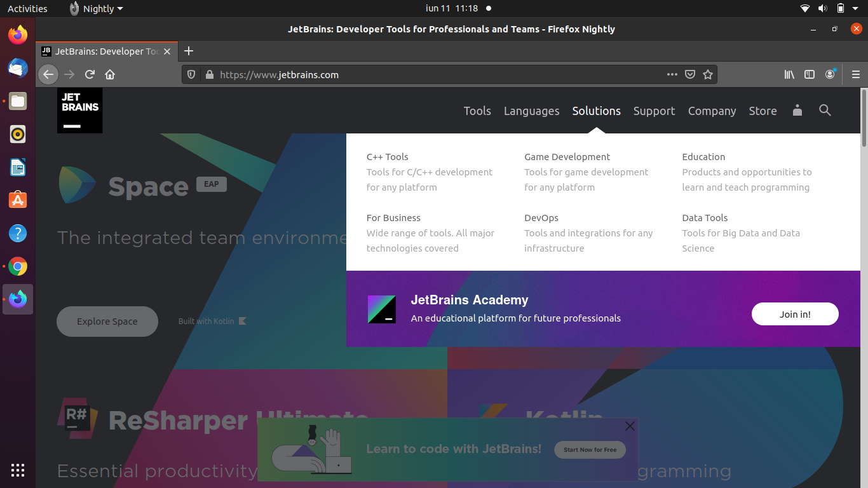The width and height of the screenshot is (868, 488).
Task: Click the account profile icon beside Store
Action: (797, 110)
